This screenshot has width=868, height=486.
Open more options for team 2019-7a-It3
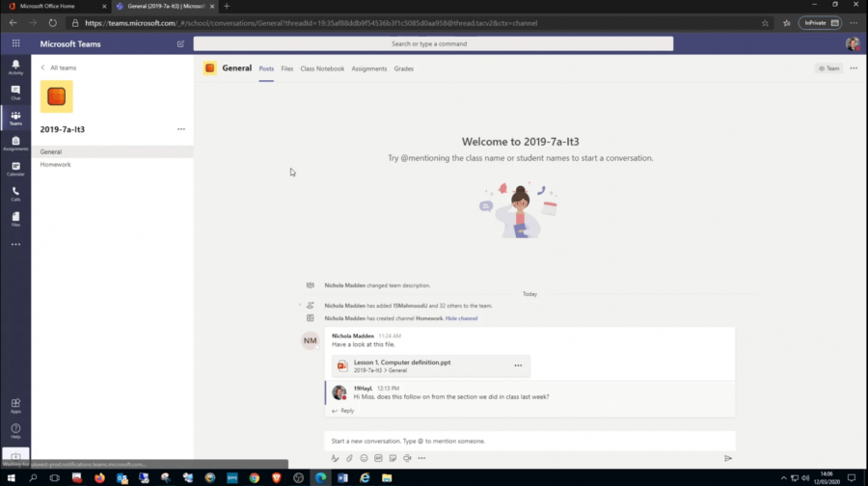pos(181,128)
